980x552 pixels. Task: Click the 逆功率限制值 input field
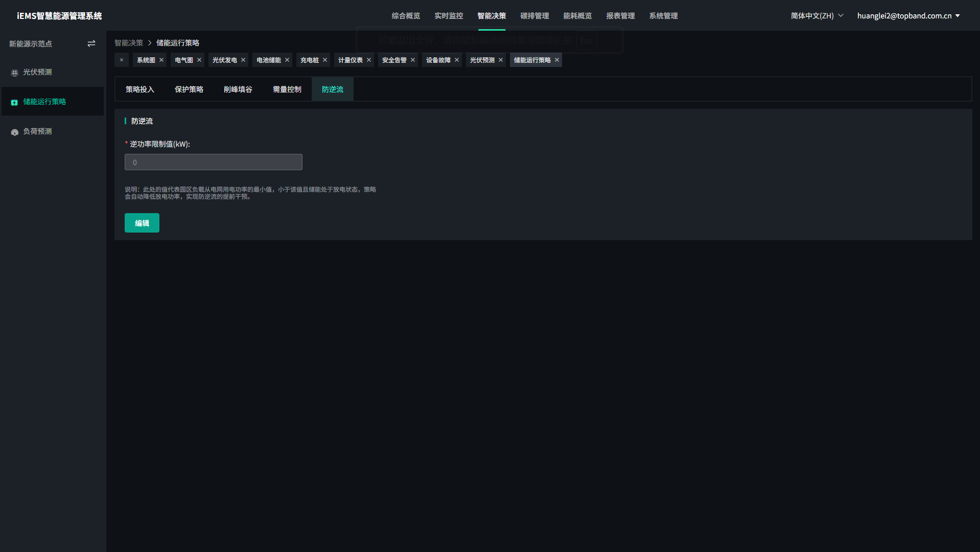tap(214, 163)
